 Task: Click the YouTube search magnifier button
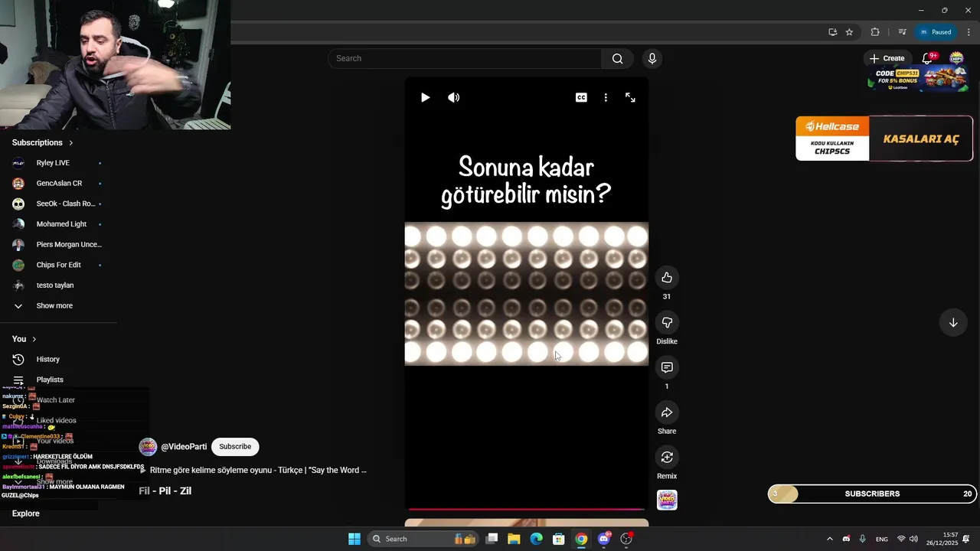click(x=618, y=59)
